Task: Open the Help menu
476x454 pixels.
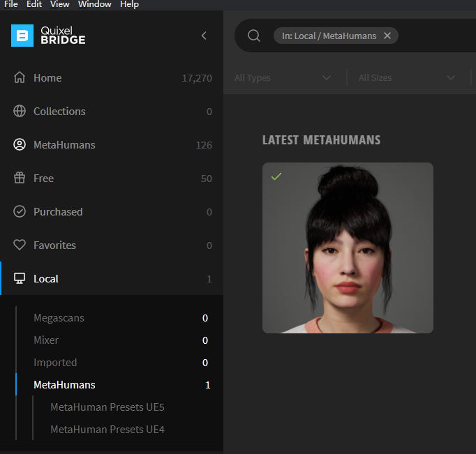Action: pos(129,4)
